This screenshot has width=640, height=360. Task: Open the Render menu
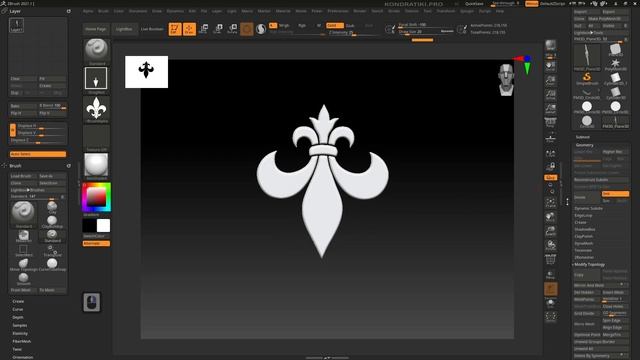[x=360, y=11]
